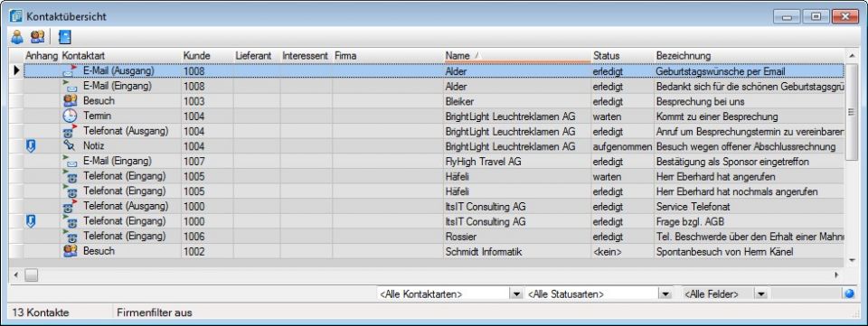Click attachment icon on the Frage bzgl. AGB row
Image resolution: width=868 pixels, height=326 pixels.
(x=31, y=221)
